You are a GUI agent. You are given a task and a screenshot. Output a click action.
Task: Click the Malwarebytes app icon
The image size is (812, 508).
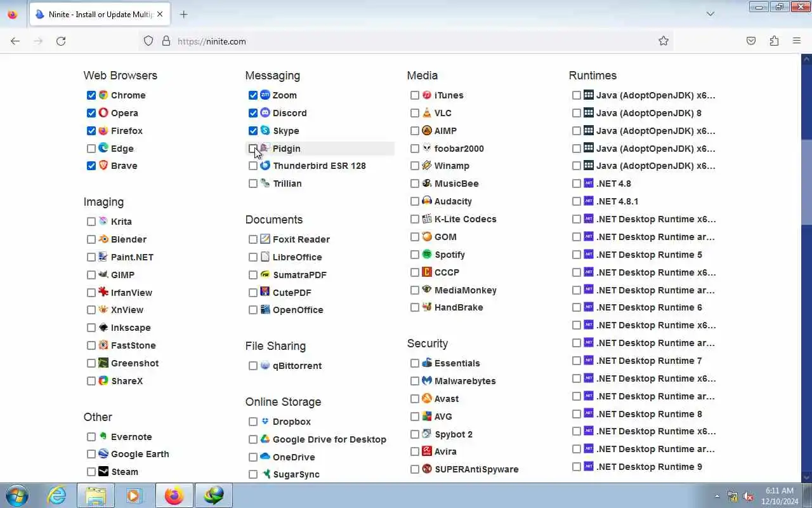(427, 380)
